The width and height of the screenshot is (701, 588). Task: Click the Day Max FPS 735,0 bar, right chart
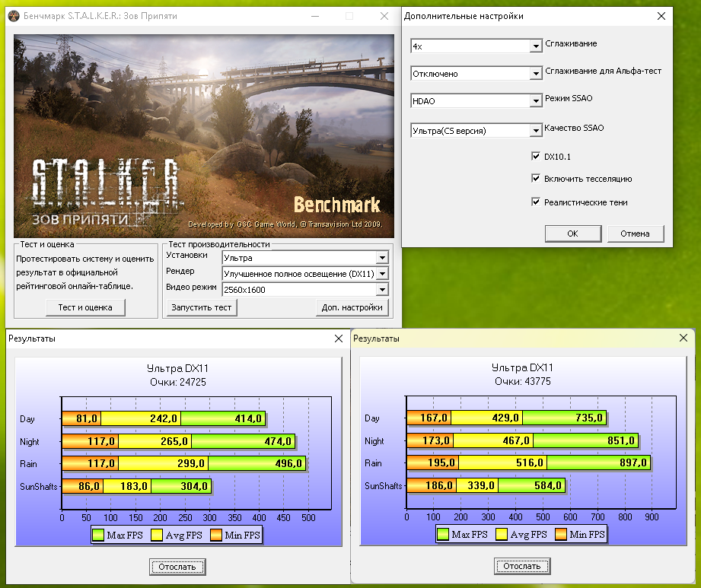(564, 418)
